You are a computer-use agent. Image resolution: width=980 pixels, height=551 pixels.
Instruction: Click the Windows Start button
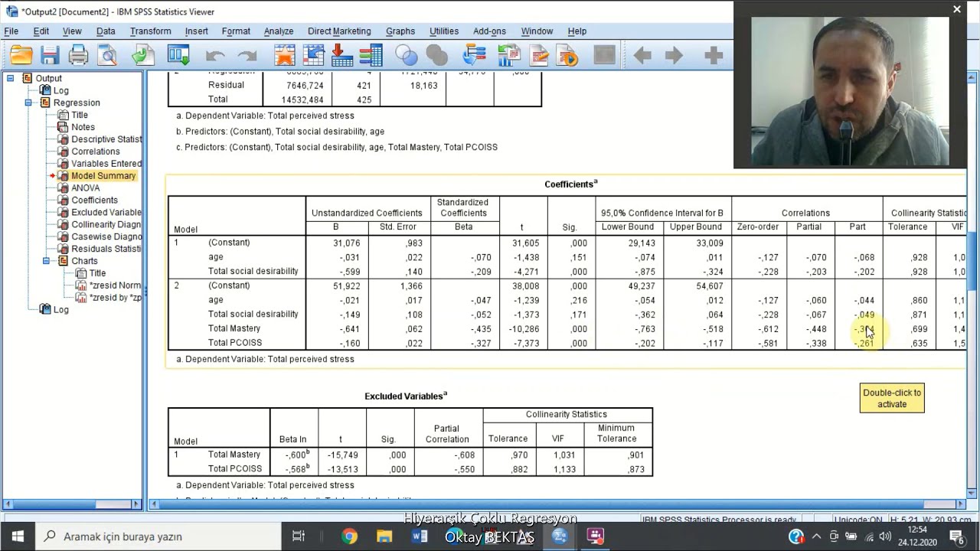click(18, 536)
